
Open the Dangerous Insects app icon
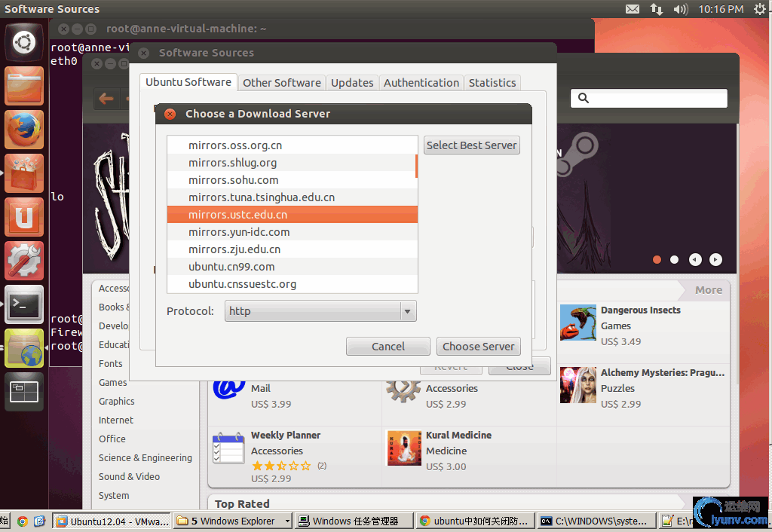click(x=578, y=323)
